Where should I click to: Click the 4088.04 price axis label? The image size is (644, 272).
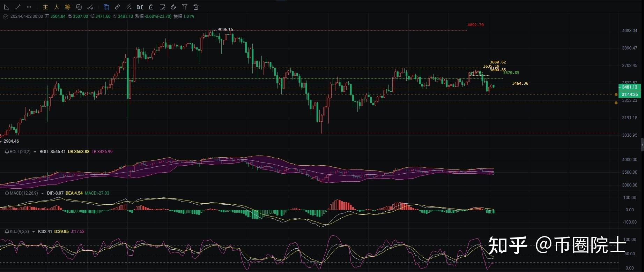click(x=630, y=31)
